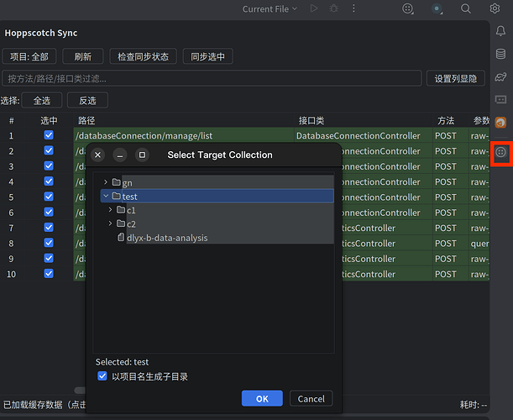513x420 pixels.
Task: Open the Current File run configuration dropdown
Action: [x=270, y=9]
